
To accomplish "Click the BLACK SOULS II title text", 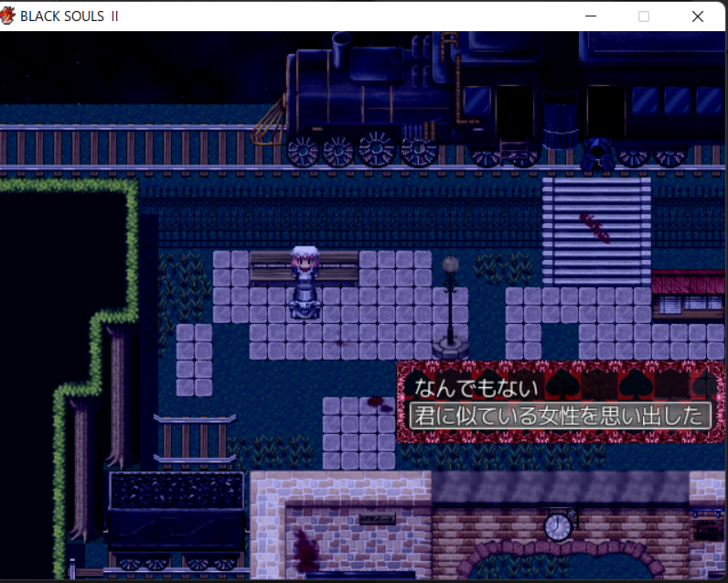I will (x=70, y=16).
